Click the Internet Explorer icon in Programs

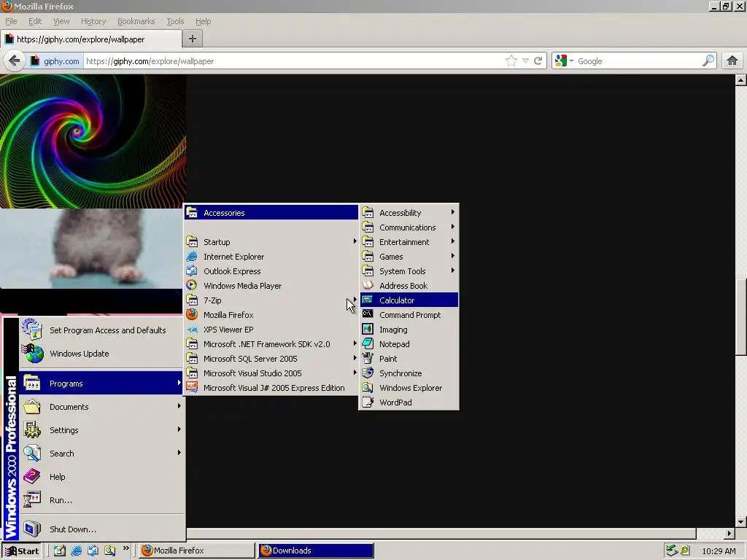point(192,256)
